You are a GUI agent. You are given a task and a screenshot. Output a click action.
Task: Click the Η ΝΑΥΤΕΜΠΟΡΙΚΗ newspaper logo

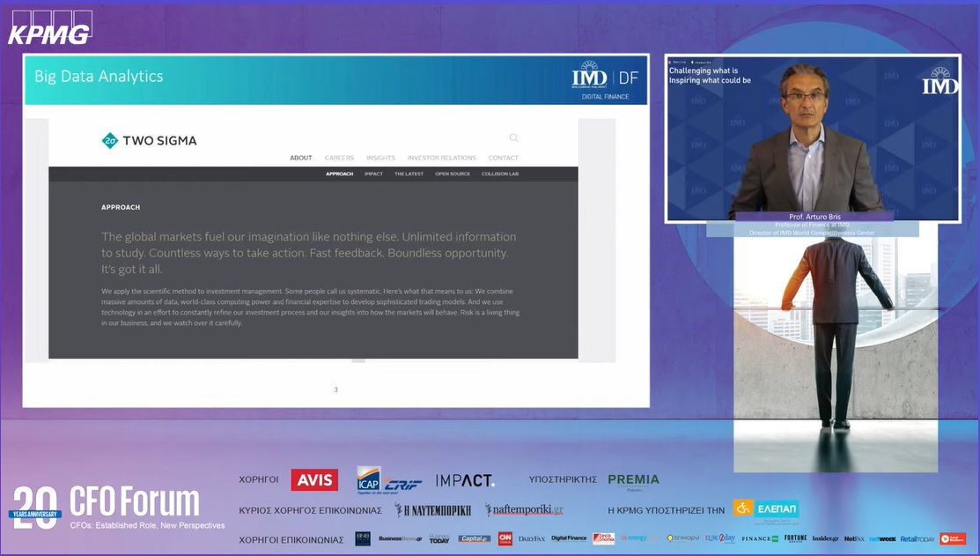(x=432, y=510)
